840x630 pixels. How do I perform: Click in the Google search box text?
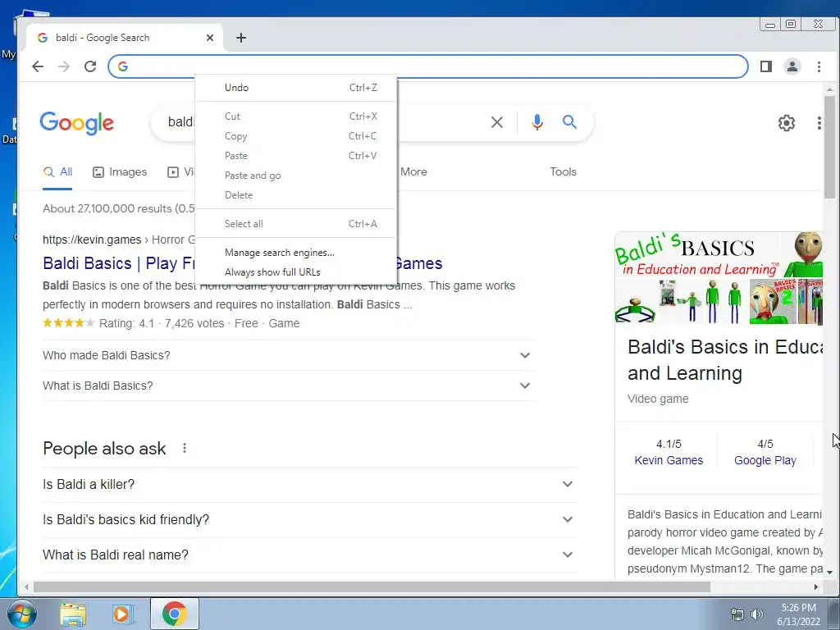tap(180, 122)
